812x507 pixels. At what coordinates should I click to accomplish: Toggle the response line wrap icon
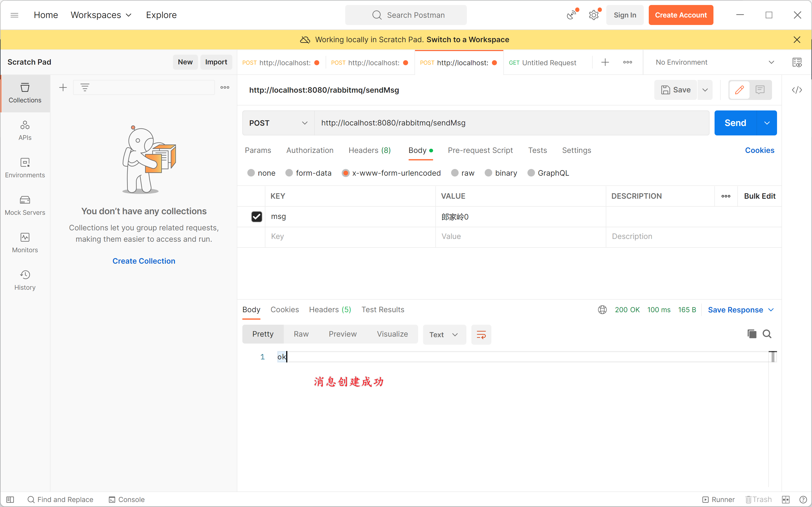tap(481, 334)
